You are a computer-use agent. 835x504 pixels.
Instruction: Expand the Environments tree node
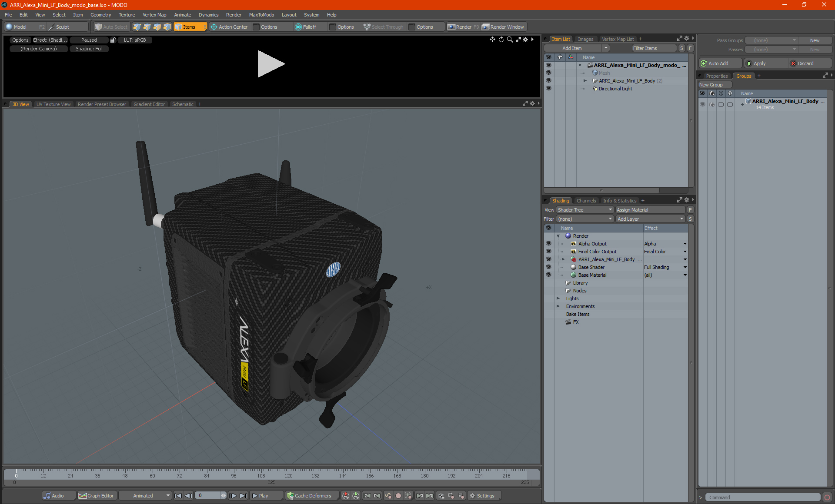click(x=558, y=306)
